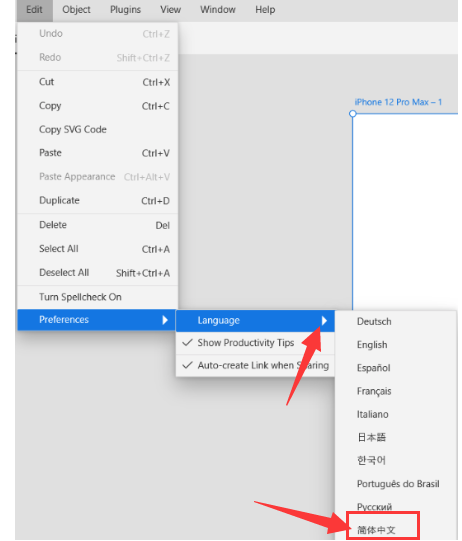Select the iPhone 12 Pro Max – 1 artboard title

(x=398, y=102)
